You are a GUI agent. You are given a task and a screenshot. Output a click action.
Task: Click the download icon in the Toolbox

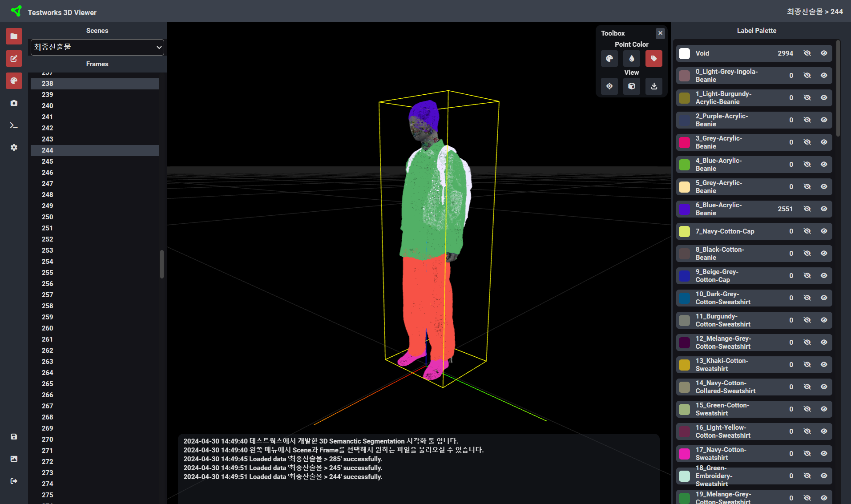click(x=653, y=86)
